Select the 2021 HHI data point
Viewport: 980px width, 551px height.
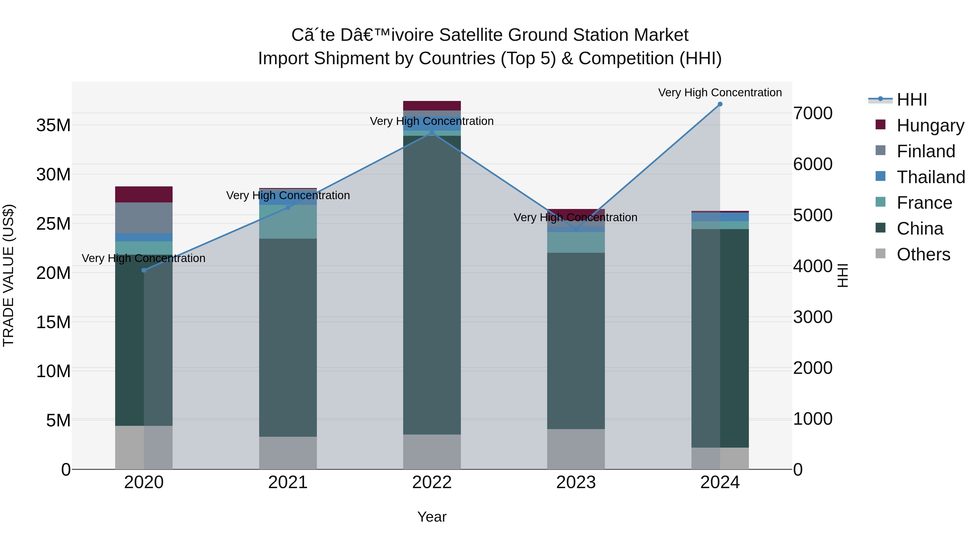[288, 207]
